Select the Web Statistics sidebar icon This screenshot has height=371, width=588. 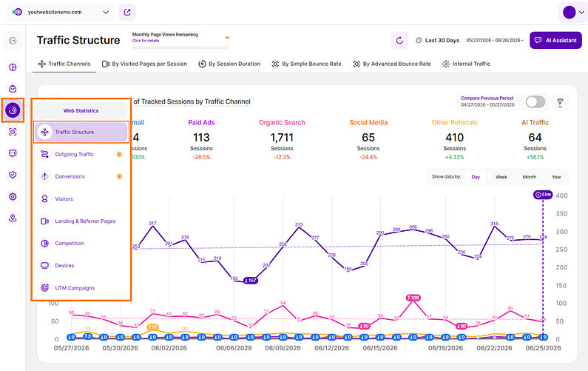13,110
